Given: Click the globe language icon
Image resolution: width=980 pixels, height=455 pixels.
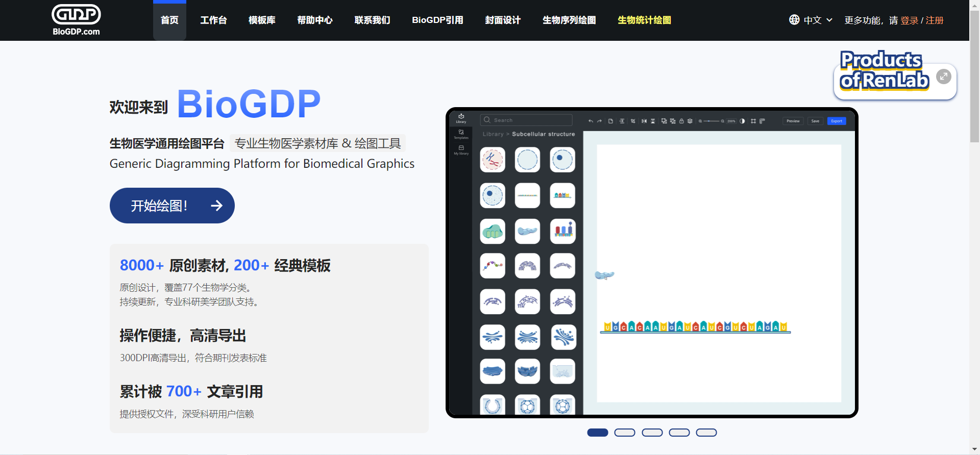Looking at the screenshot, I should [794, 20].
